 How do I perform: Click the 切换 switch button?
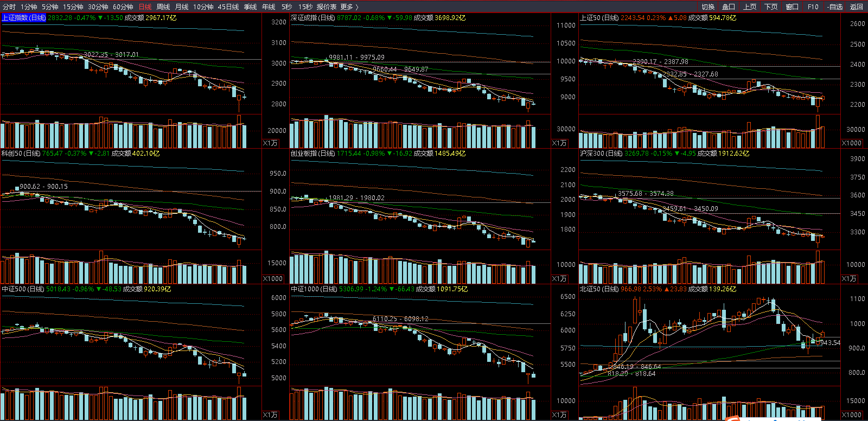click(x=708, y=7)
